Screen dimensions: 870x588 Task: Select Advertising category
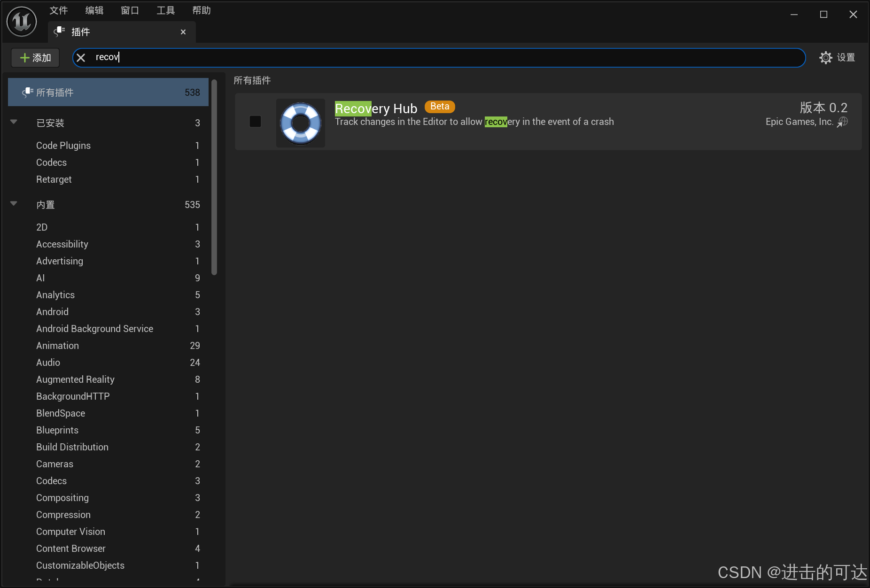pos(109,261)
